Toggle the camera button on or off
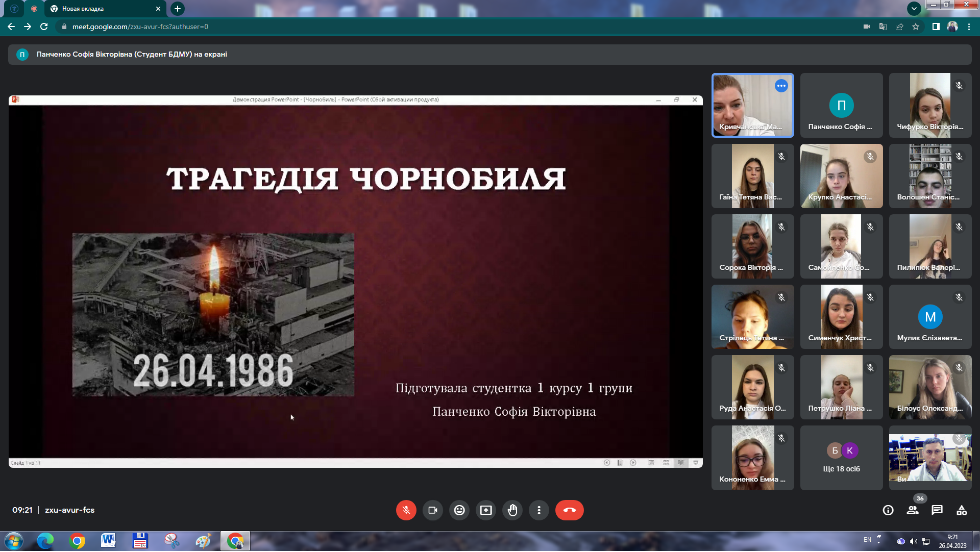 click(432, 511)
